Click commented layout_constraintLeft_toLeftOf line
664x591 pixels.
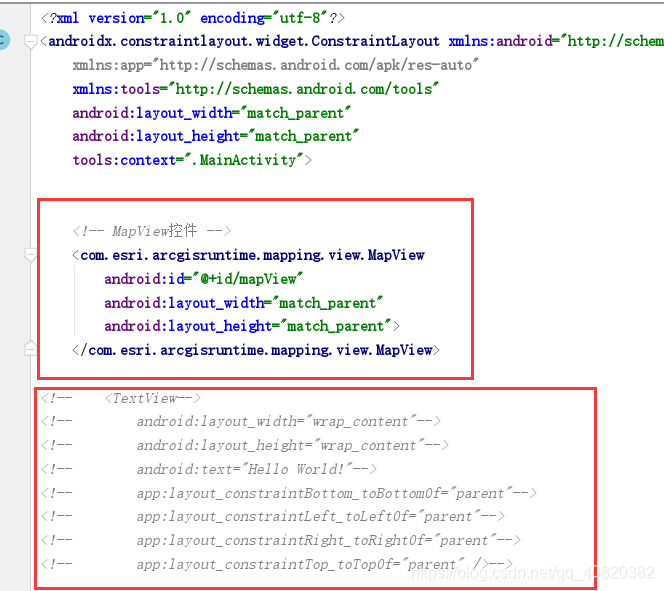[x=273, y=516]
